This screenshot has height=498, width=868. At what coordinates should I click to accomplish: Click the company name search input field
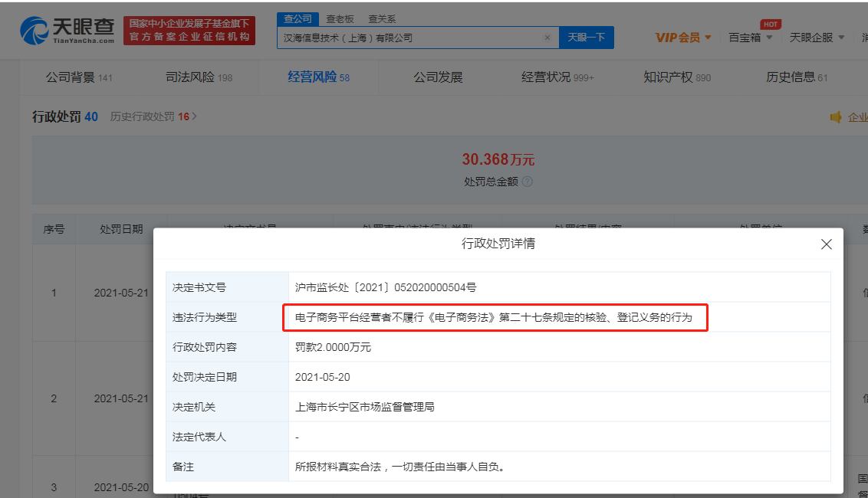coord(410,38)
